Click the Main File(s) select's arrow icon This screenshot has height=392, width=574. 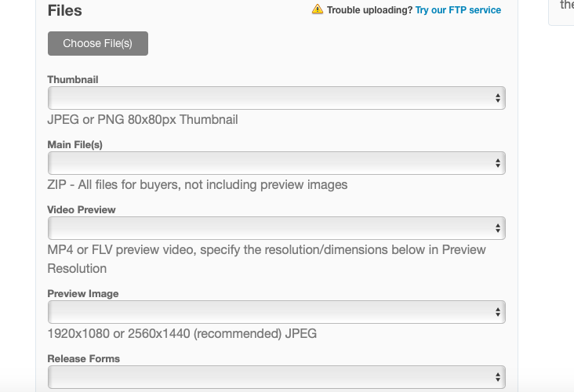(x=498, y=163)
